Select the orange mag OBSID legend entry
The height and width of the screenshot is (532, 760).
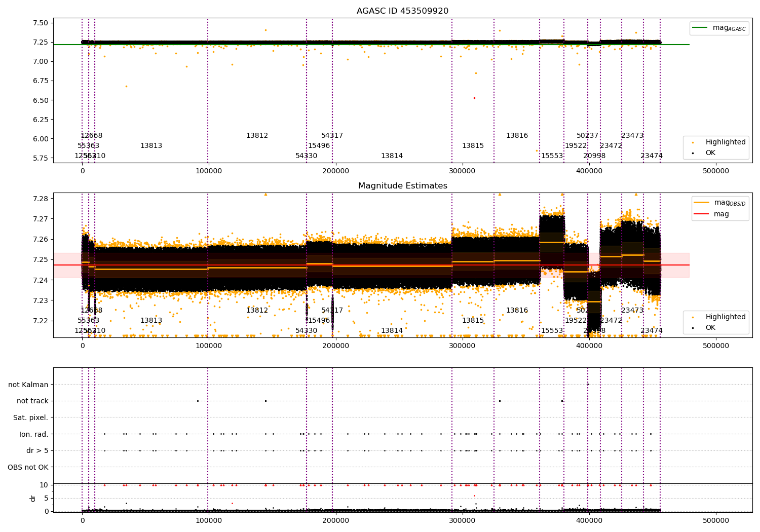[x=719, y=203]
